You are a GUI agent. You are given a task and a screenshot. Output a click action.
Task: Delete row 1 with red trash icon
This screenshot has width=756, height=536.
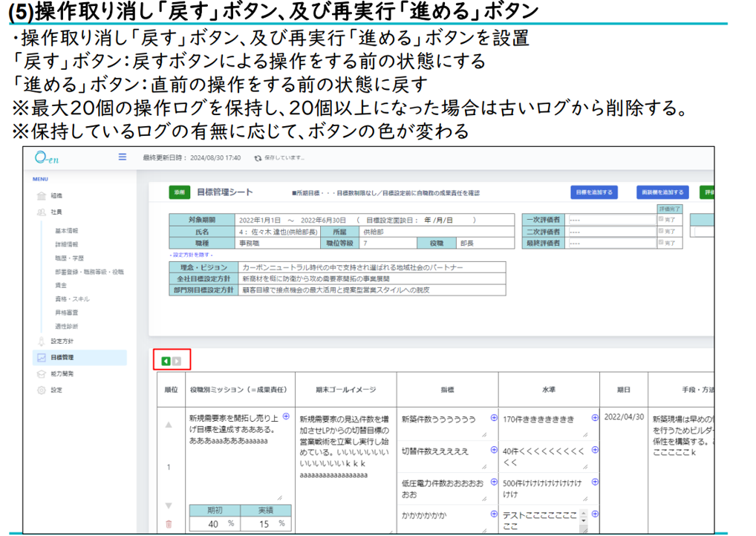[169, 524]
